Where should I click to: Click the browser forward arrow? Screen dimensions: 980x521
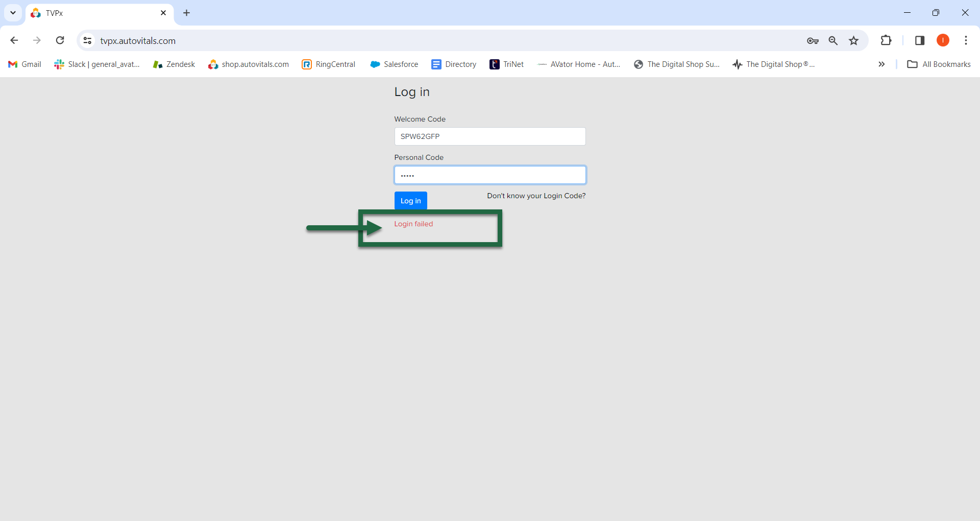click(x=37, y=40)
